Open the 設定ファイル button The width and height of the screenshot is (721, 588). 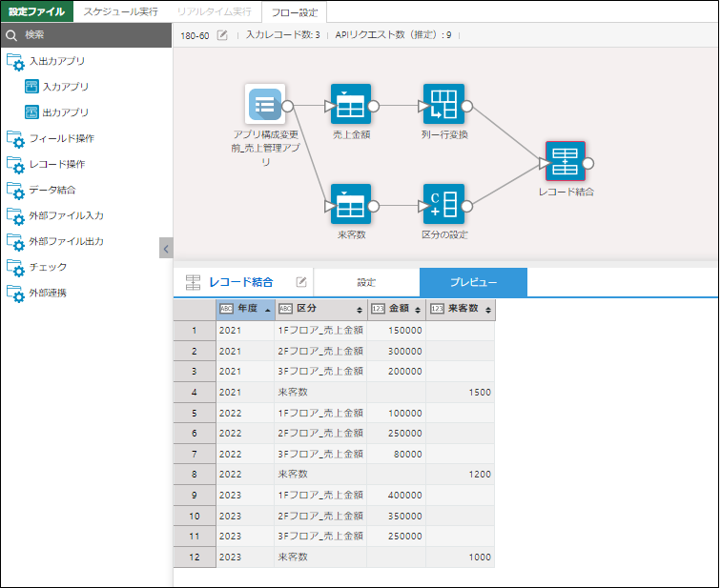click(x=37, y=11)
